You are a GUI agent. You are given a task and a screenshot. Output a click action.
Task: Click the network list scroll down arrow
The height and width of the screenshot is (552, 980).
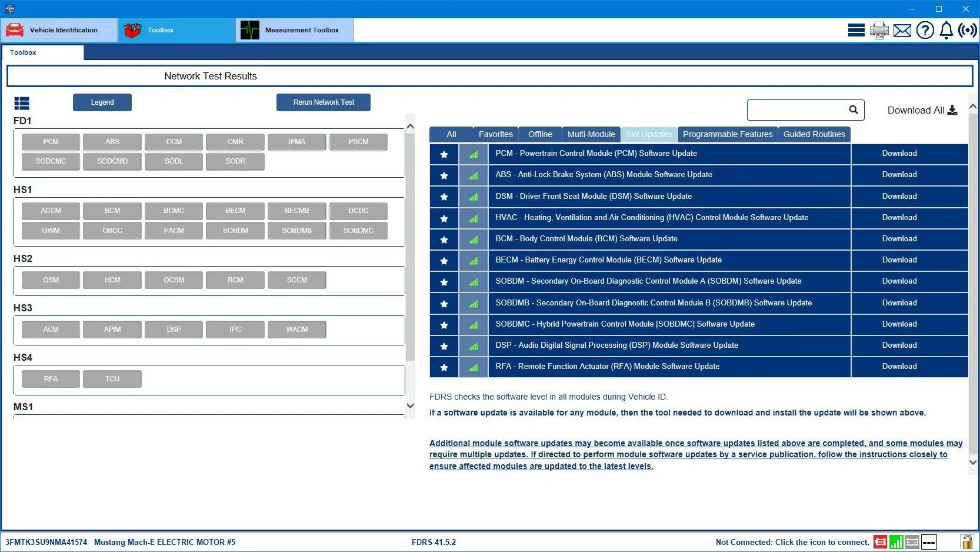pos(410,405)
